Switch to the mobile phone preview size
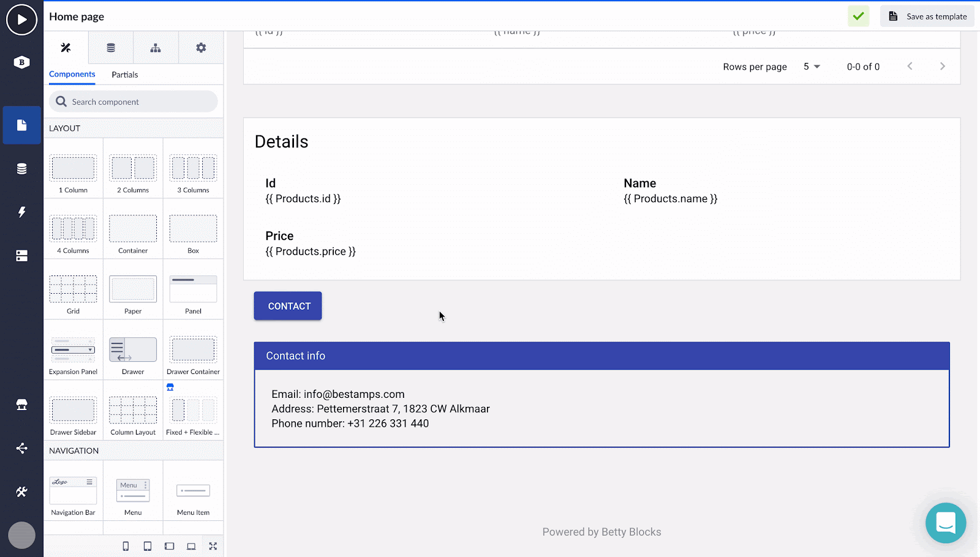This screenshot has width=980, height=557. coord(126,546)
